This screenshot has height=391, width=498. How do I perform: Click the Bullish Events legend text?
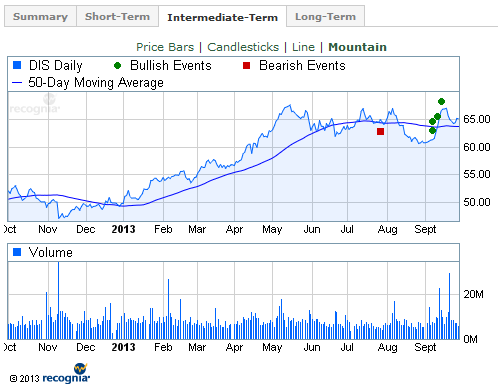point(171,65)
